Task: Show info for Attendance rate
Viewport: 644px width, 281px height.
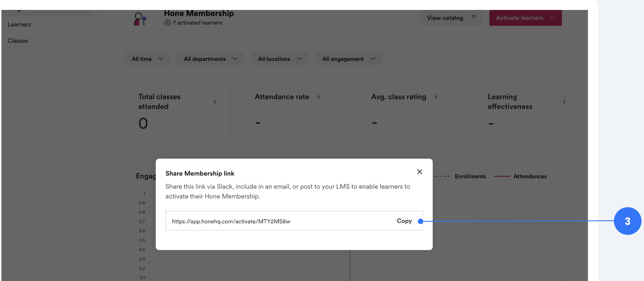Action: (x=319, y=97)
